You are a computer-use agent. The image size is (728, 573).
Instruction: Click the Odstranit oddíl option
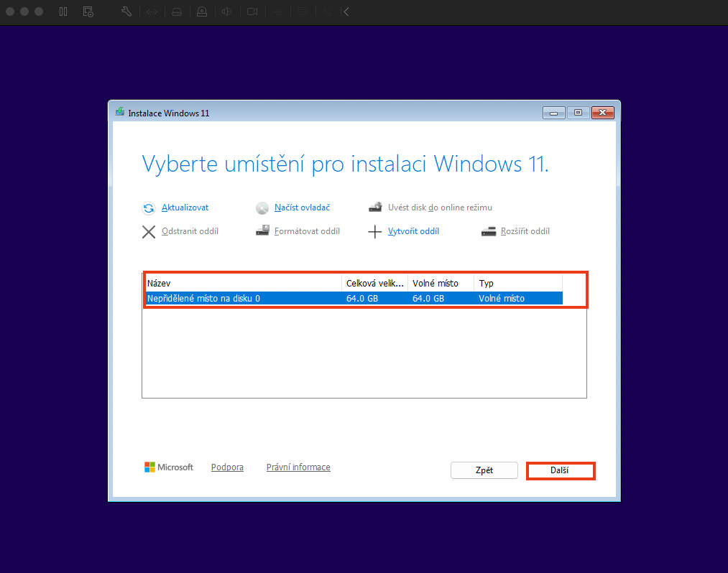[x=190, y=231]
